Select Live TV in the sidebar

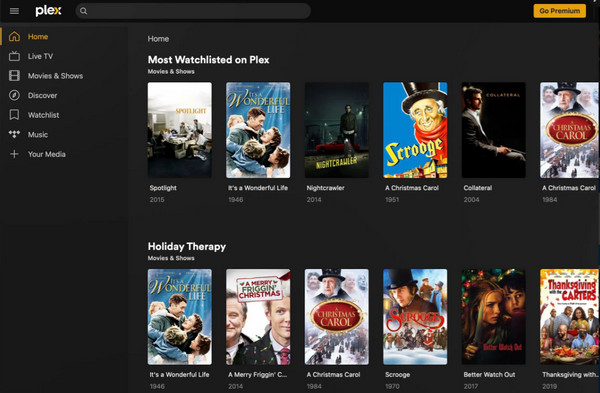[40, 56]
